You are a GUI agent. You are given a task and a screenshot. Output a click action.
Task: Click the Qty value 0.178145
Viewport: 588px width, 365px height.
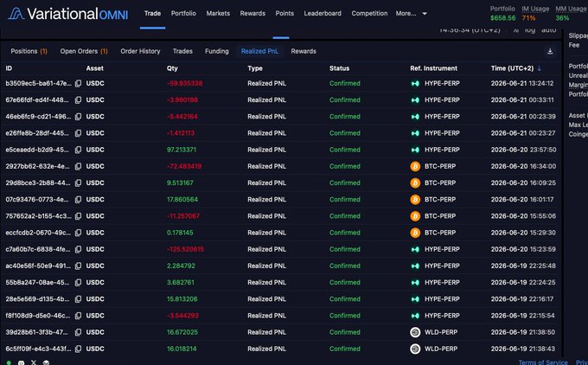[x=180, y=233]
